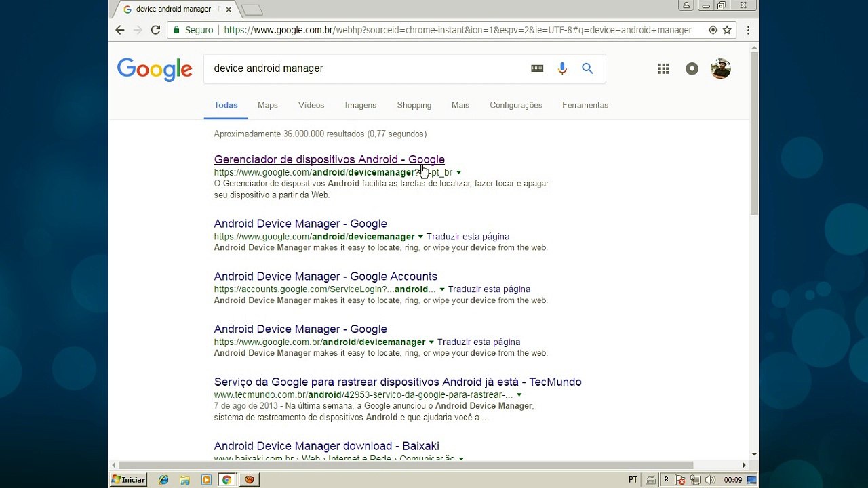Image resolution: width=868 pixels, height=488 pixels.
Task: Open the Google apps grid
Action: [663, 68]
